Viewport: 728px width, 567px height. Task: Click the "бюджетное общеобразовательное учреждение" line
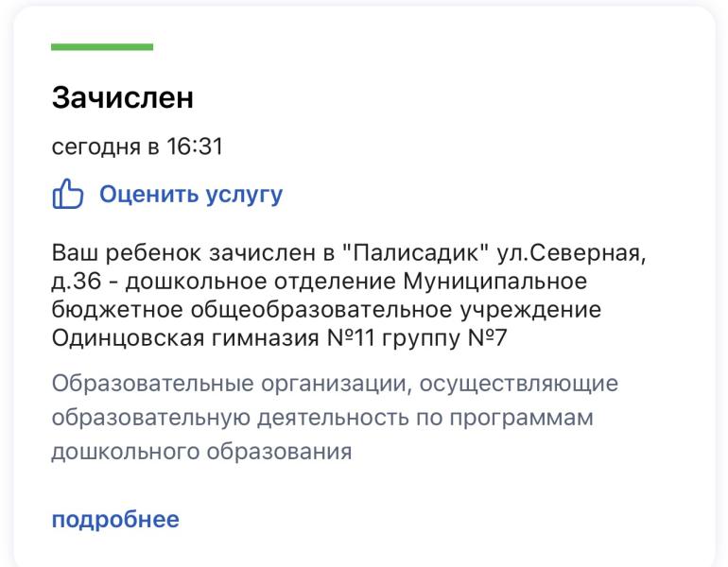[x=326, y=310]
